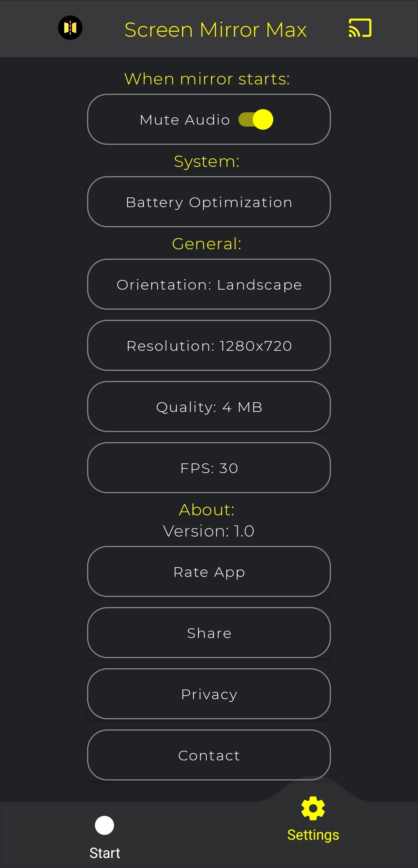Open the Privacy page

[209, 694]
